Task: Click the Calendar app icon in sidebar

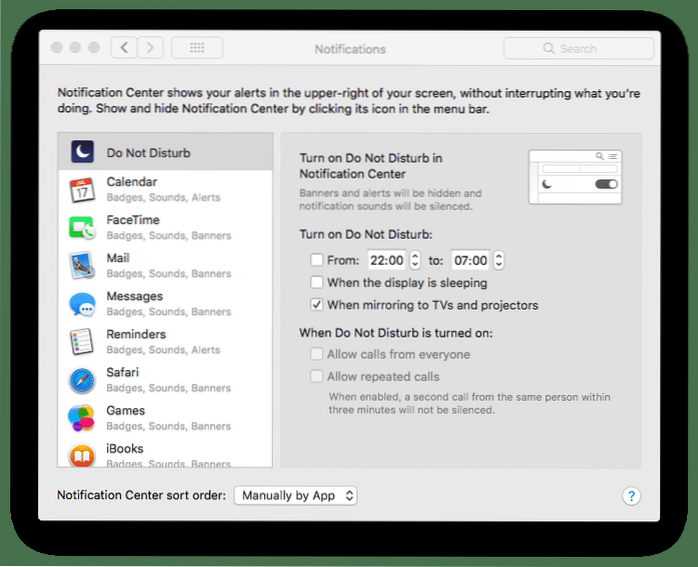Action: click(x=82, y=190)
